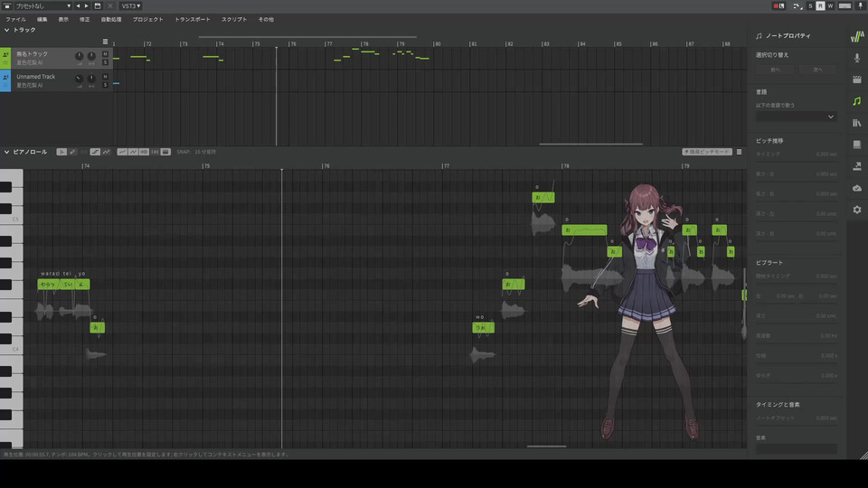Click the pan knob of 無名トラック
This screenshot has width=868, height=488.
91,56
